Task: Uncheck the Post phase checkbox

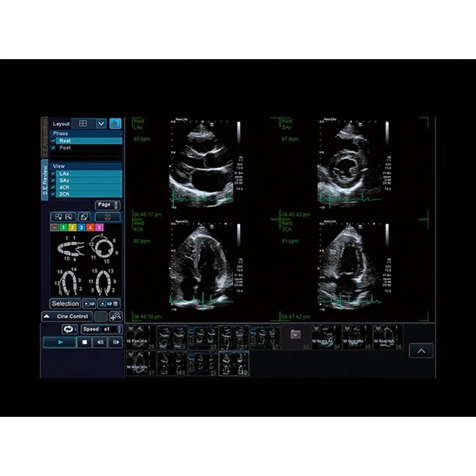Action: click(x=53, y=148)
